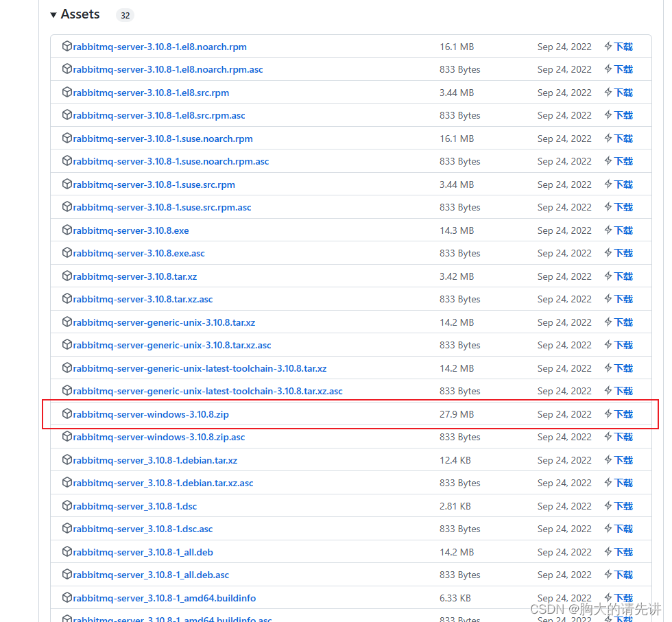Click the package icon beside rabbitmq-server-3.10.8-1.el8.noarch.rpm

67,46
